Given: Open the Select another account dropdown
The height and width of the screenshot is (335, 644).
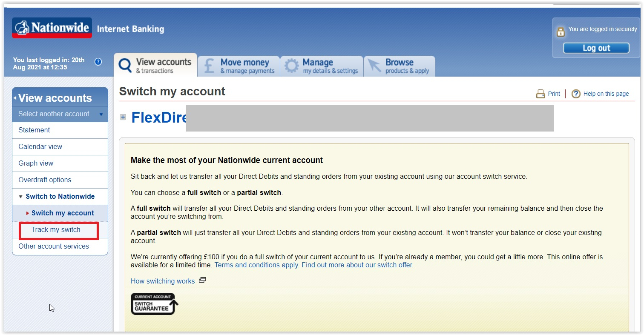Looking at the screenshot, I should pos(60,114).
